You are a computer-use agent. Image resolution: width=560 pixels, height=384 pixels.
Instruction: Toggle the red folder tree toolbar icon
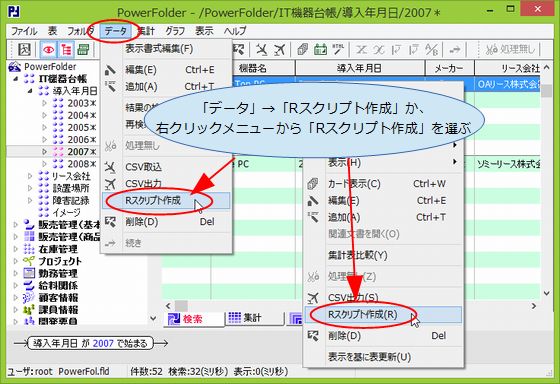pos(66,49)
